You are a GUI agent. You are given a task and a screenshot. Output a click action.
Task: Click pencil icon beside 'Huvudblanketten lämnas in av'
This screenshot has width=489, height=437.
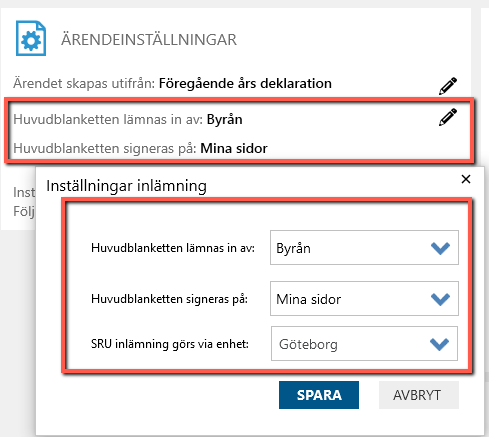(448, 117)
